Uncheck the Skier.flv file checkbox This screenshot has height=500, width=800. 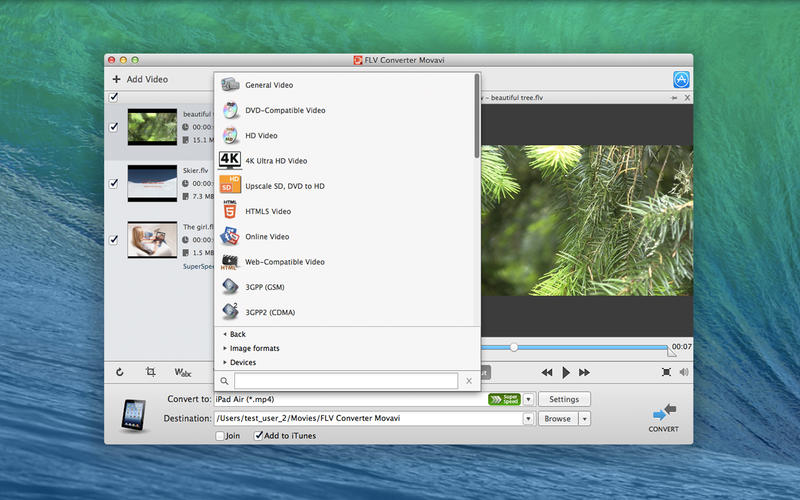[x=114, y=183]
